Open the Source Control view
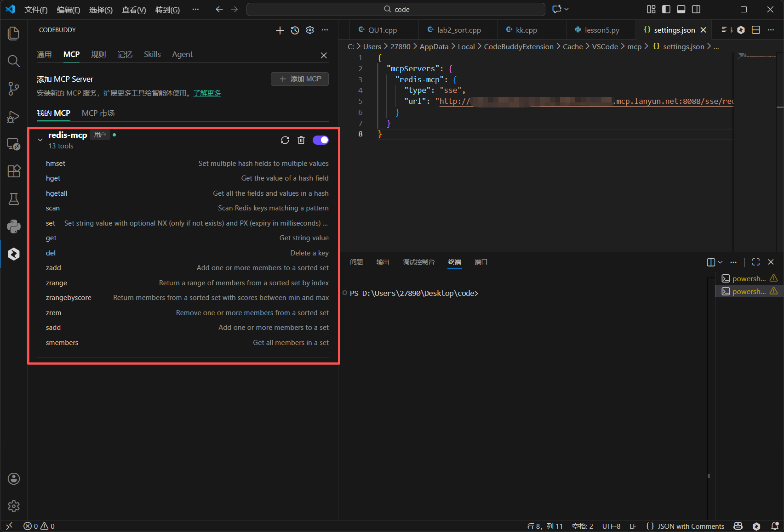784x532 pixels. click(14, 88)
